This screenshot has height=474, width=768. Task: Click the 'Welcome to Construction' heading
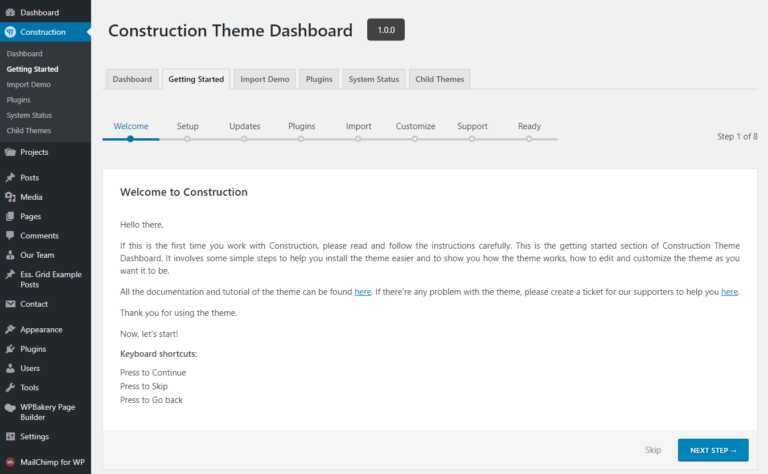(184, 192)
